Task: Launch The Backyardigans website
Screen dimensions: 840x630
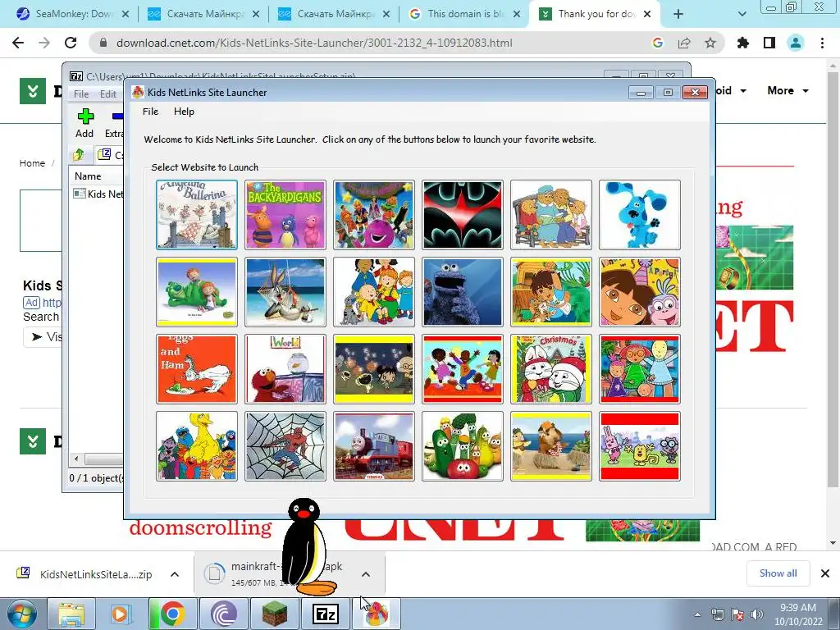Action: click(x=285, y=215)
